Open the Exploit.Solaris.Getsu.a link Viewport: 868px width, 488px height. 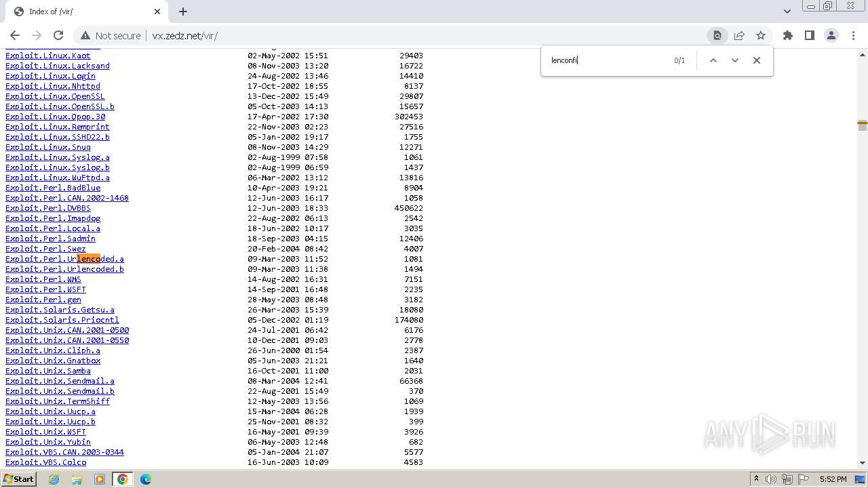pos(60,310)
